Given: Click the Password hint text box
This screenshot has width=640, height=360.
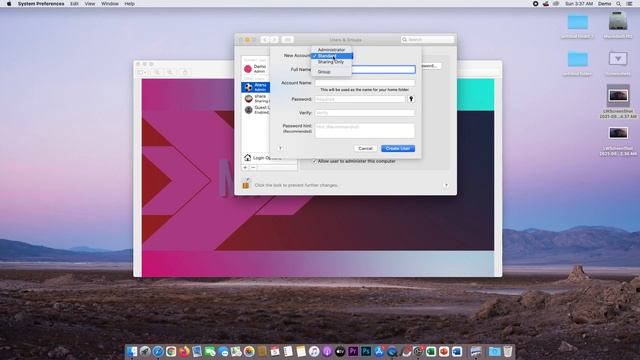Looking at the screenshot, I should pyautogui.click(x=365, y=131).
